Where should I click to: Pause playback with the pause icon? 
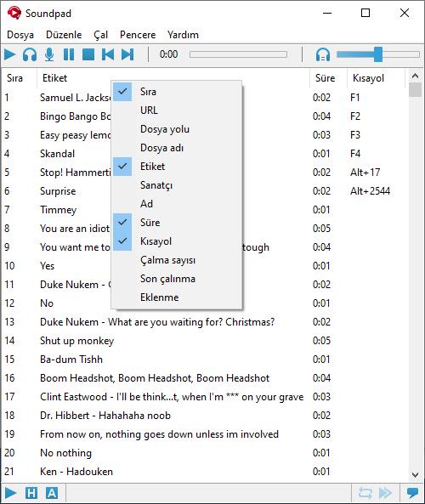pyautogui.click(x=69, y=54)
